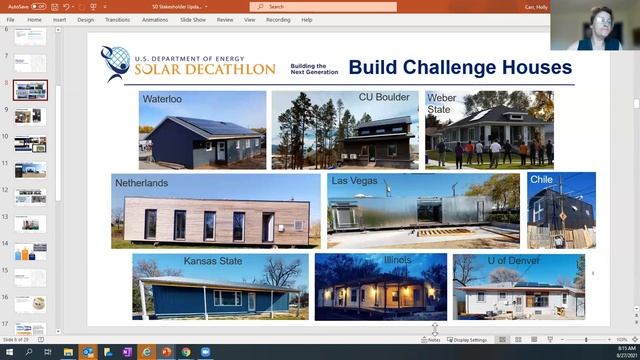Select the Illinois house photo
This screenshot has width=640, height=360.
click(381, 287)
